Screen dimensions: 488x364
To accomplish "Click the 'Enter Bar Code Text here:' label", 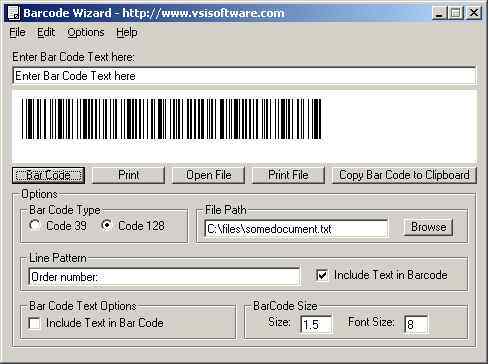I will click(73, 57).
